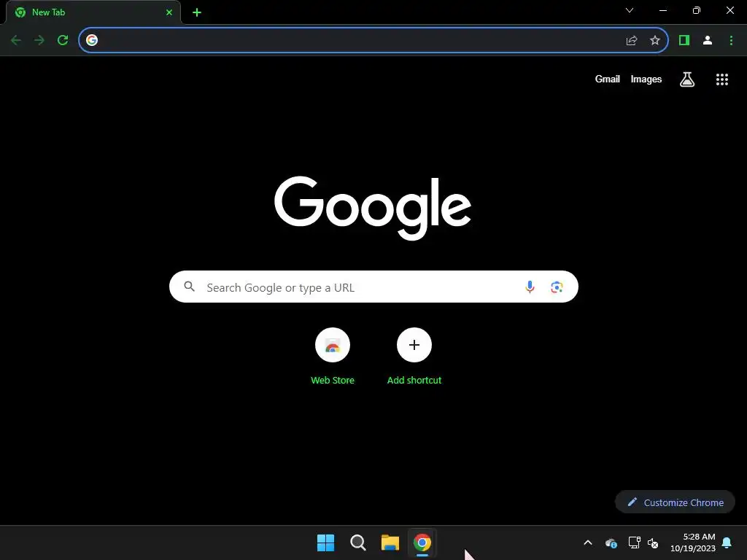The width and height of the screenshot is (747, 560).
Task: Click the muted volume tray icon
Action: click(653, 542)
